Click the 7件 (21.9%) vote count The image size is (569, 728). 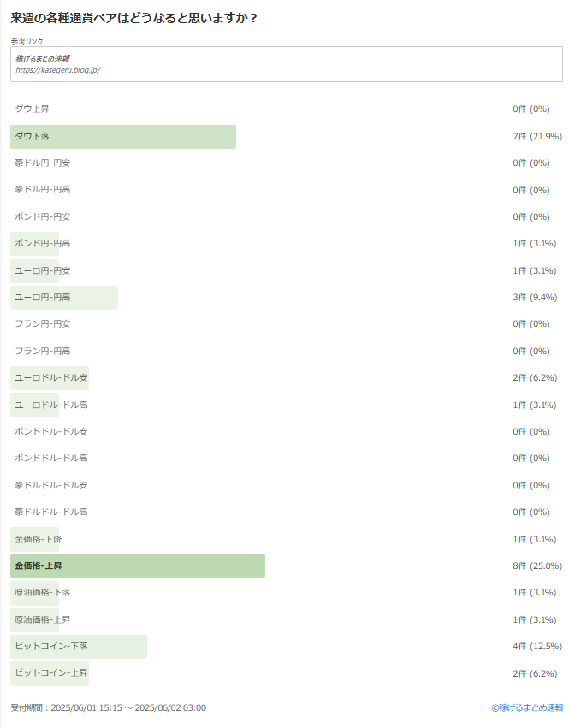537,137
